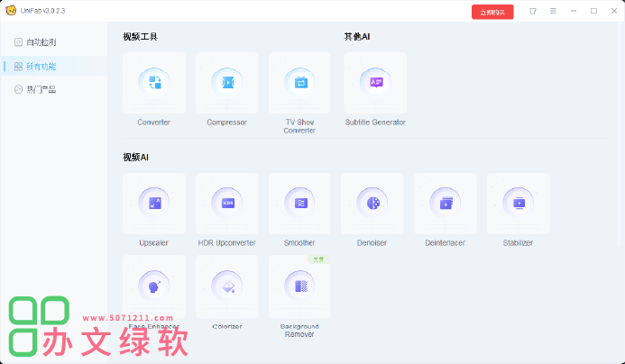The image size is (625, 364).
Task: Click the red 立即购买 button
Action: [x=492, y=11]
